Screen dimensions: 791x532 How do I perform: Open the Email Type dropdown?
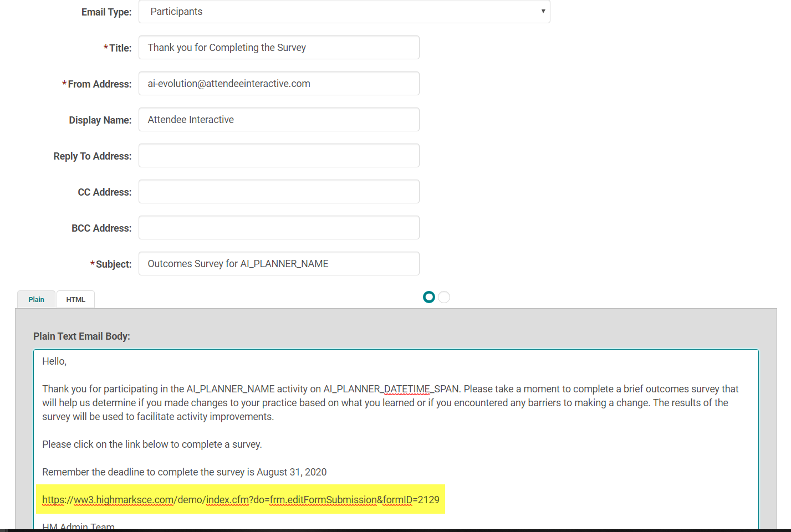coord(344,12)
